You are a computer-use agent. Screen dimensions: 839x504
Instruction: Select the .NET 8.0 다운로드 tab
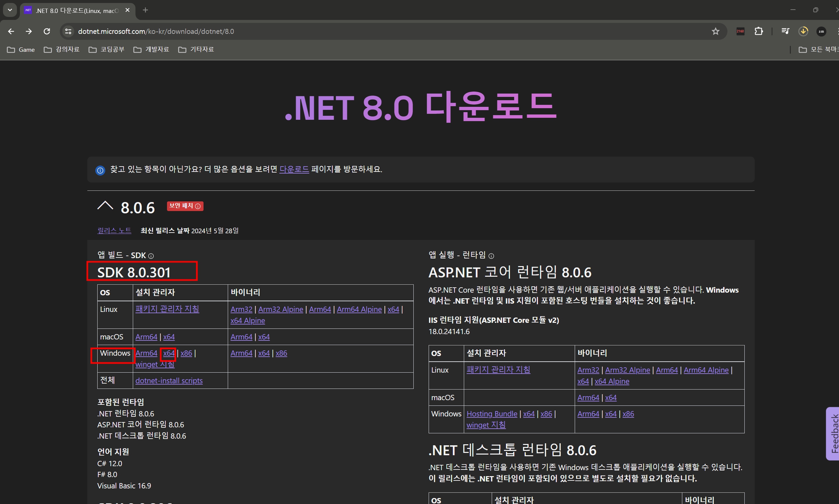[77, 11]
